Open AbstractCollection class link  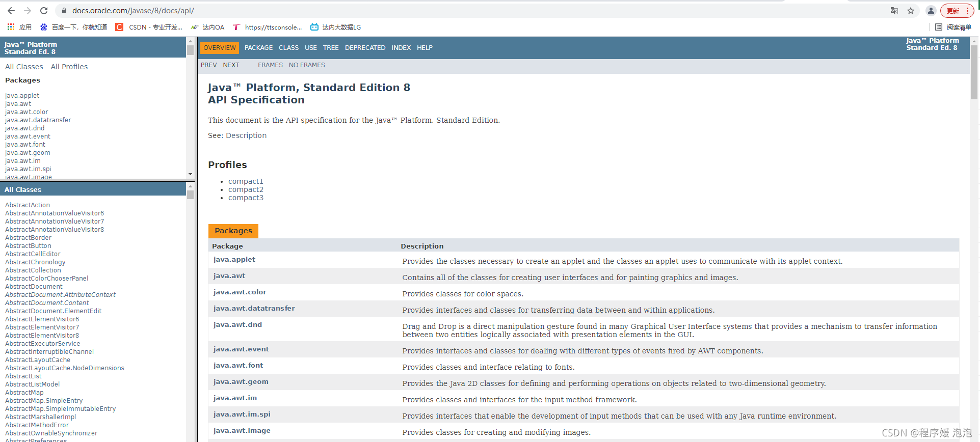[x=33, y=270]
